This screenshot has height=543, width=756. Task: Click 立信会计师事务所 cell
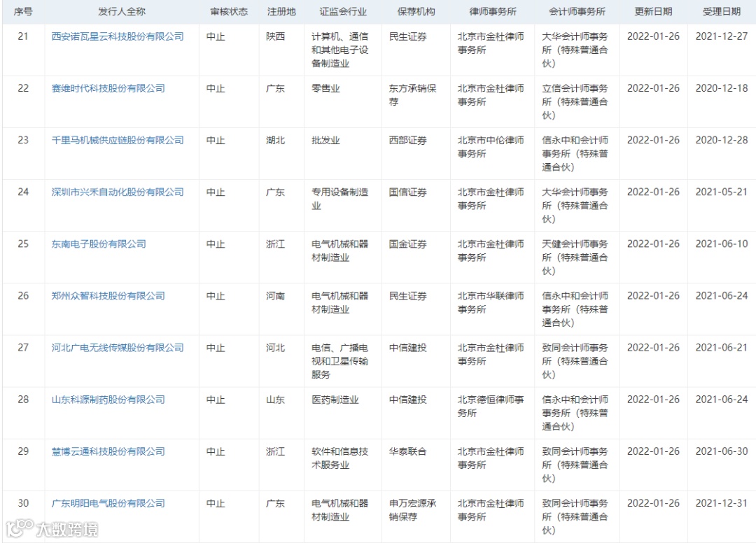[x=575, y=101]
